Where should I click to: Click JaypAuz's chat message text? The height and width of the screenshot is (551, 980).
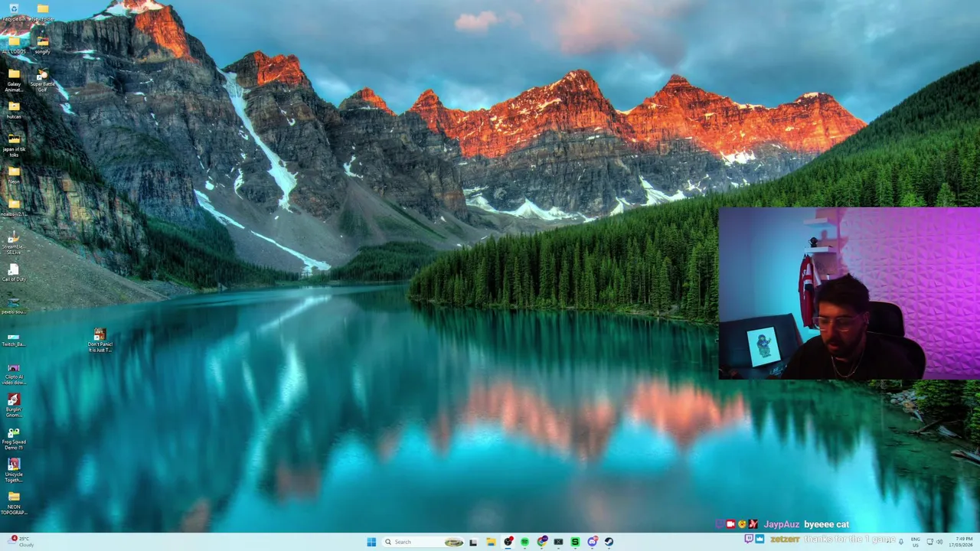tap(826, 524)
